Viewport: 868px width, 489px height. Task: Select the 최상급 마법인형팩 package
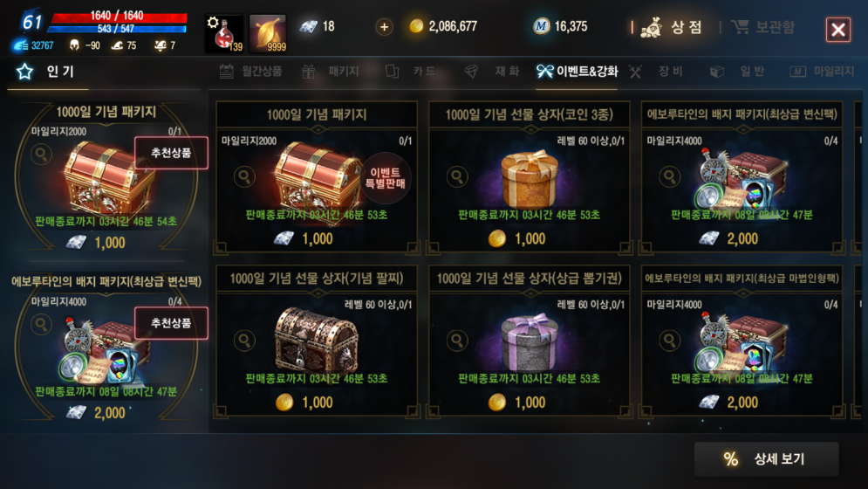click(x=742, y=341)
